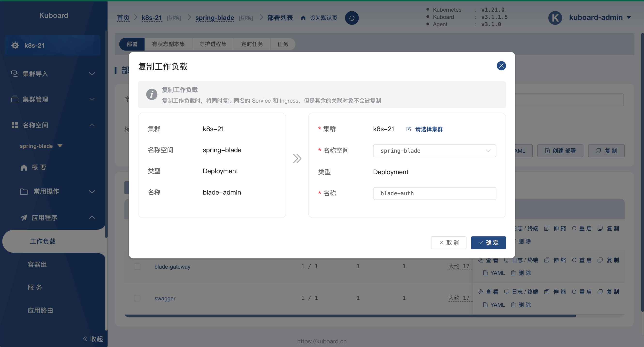The height and width of the screenshot is (347, 644).
Task: Expand the 集群管理 sidebar section
Action: [92, 99]
